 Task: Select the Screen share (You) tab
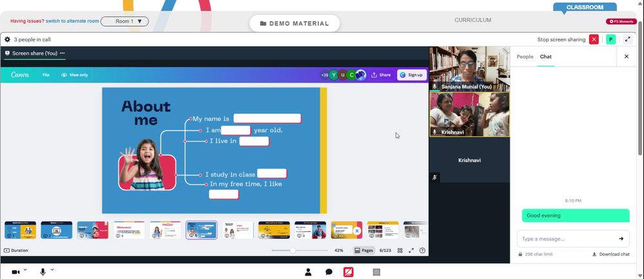pos(35,53)
